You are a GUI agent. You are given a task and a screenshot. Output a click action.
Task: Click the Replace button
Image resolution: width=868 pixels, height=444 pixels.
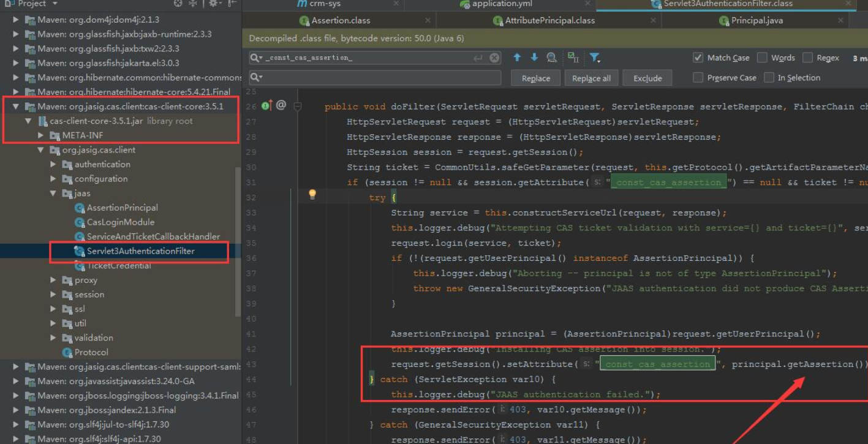(535, 78)
